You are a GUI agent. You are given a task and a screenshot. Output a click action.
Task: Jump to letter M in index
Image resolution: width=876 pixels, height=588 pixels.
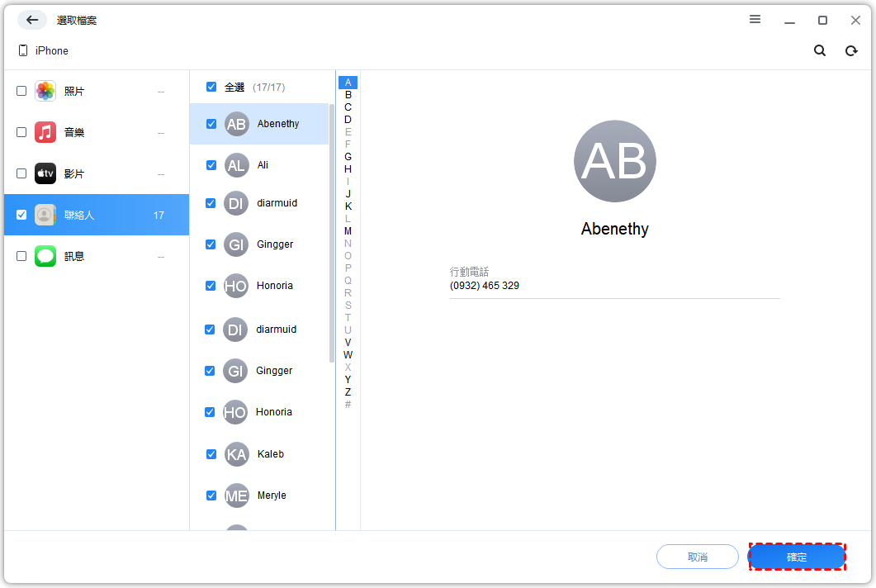(x=348, y=231)
